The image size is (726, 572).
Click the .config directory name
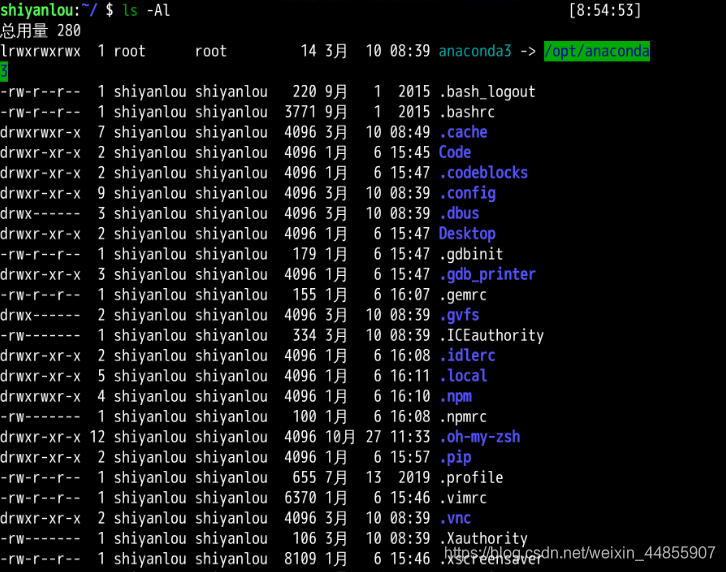coord(467,193)
